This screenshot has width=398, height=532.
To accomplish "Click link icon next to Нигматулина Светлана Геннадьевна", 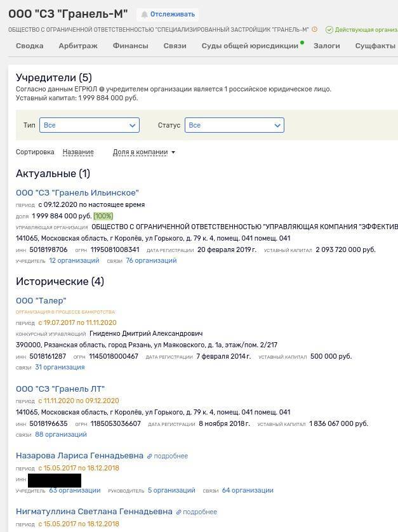I will (178, 512).
